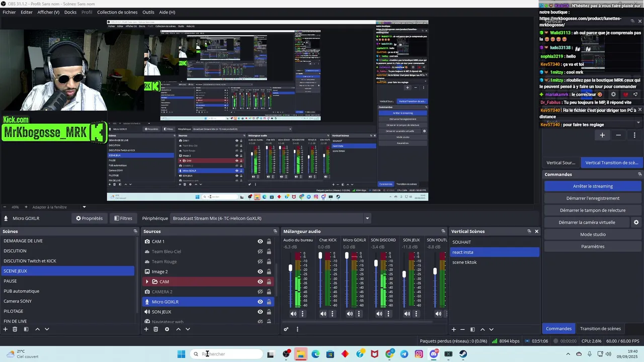644x362 pixels.
Task: Show the Team Rouge source
Action: click(260, 261)
